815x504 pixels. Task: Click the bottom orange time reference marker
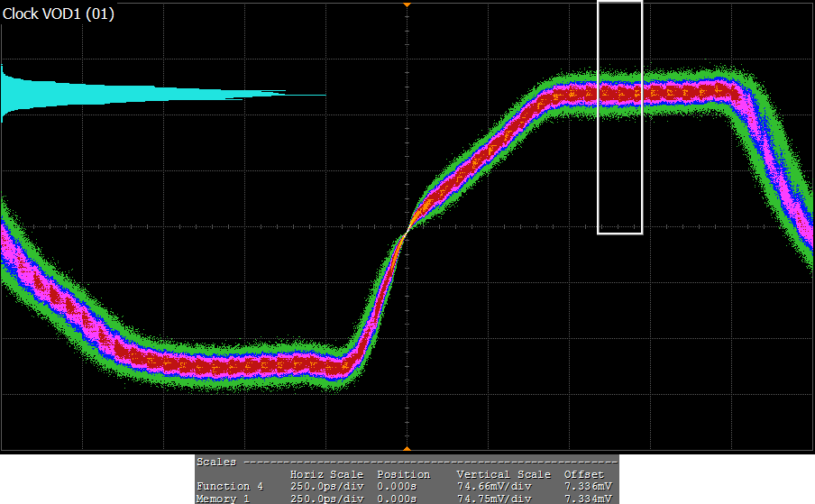(x=407, y=447)
